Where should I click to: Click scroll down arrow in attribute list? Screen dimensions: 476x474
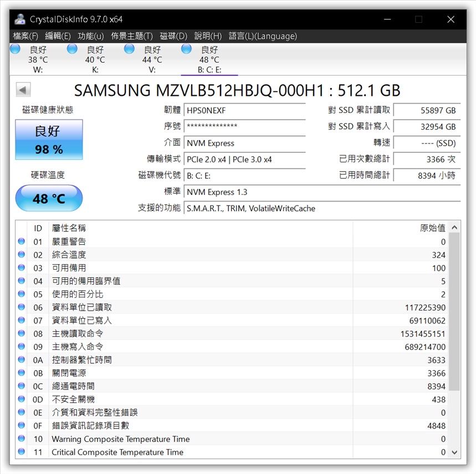[454, 452]
